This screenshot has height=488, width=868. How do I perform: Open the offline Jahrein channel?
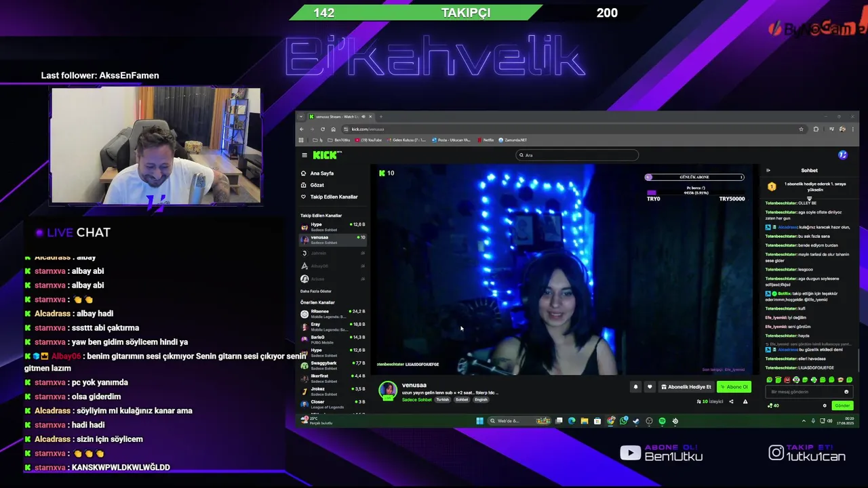(x=333, y=253)
